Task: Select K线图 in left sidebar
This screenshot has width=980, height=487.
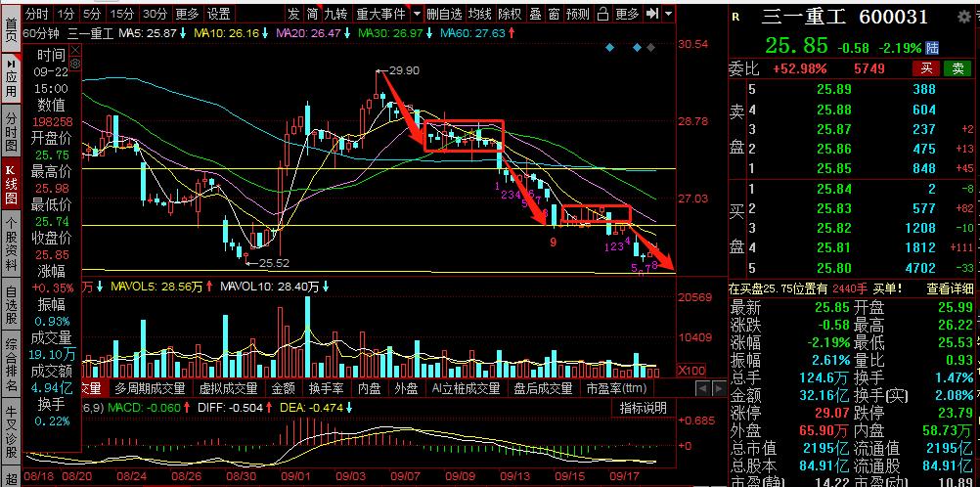Action: pos(11,185)
